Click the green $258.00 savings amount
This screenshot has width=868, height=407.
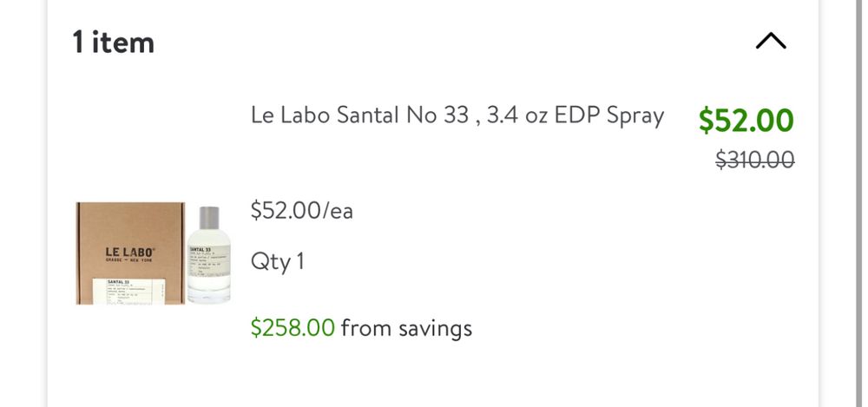pos(293,327)
